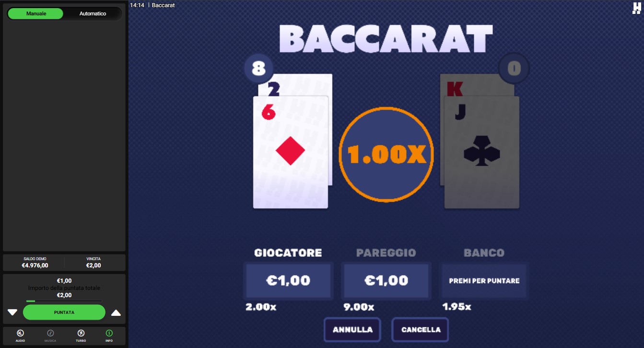Place a bet on Giocatore

[x=288, y=280]
